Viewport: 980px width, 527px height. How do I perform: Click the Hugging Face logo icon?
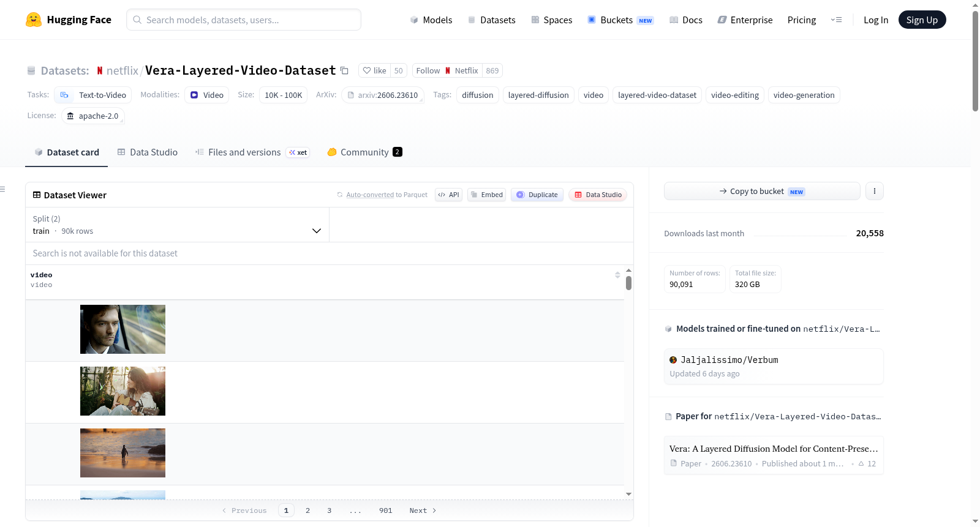[34, 20]
